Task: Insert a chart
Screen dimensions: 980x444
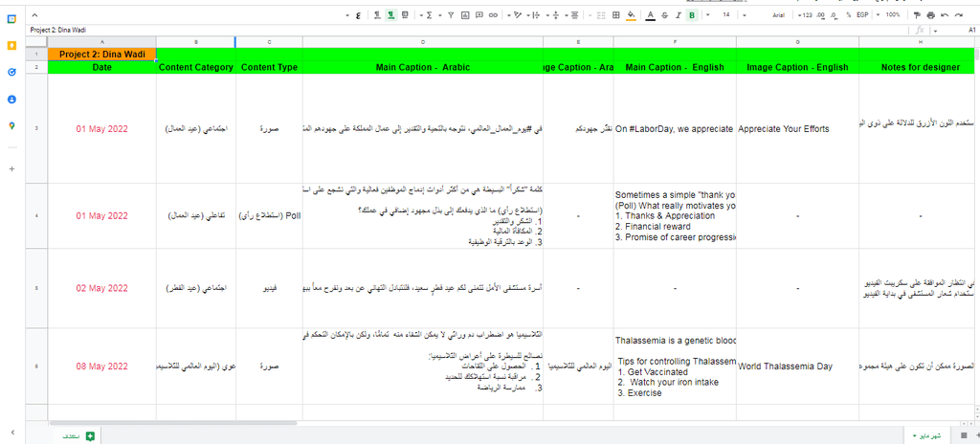Action: [465, 15]
